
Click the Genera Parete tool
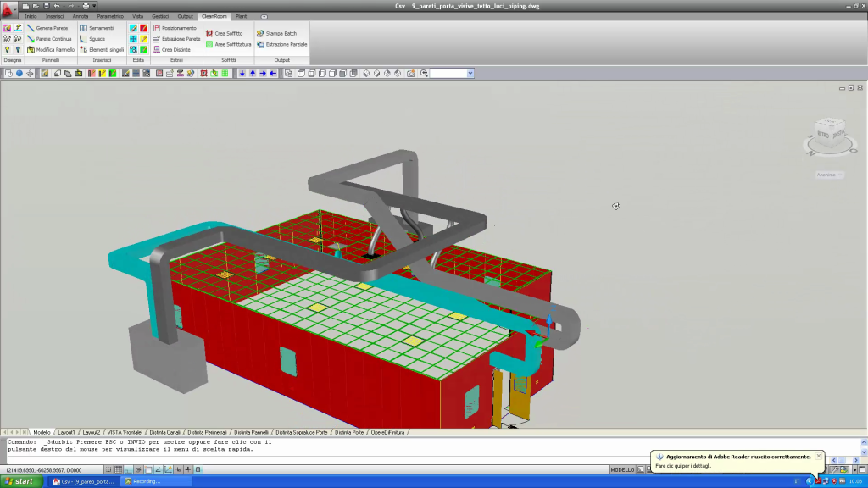click(x=48, y=28)
